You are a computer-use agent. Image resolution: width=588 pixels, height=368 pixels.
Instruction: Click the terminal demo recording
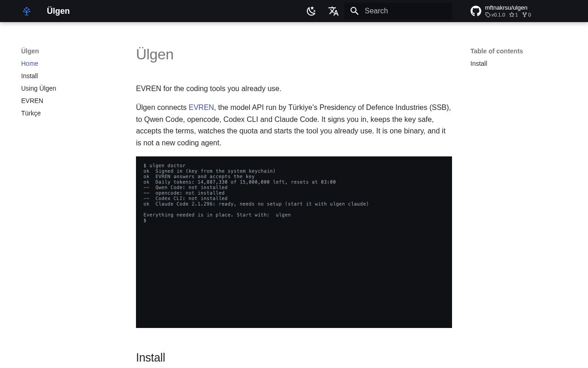click(294, 242)
